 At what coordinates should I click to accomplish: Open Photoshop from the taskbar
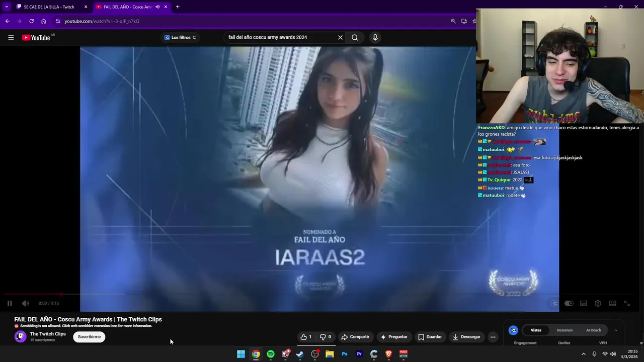(x=345, y=354)
